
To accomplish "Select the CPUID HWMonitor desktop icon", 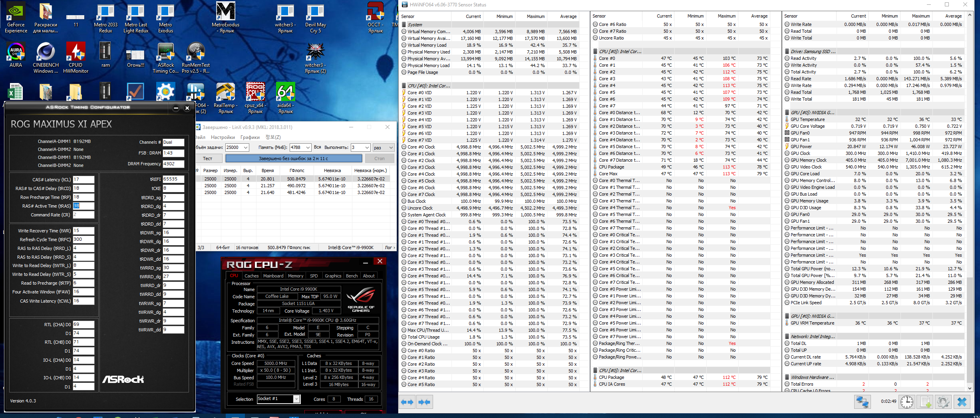I will point(76,58).
